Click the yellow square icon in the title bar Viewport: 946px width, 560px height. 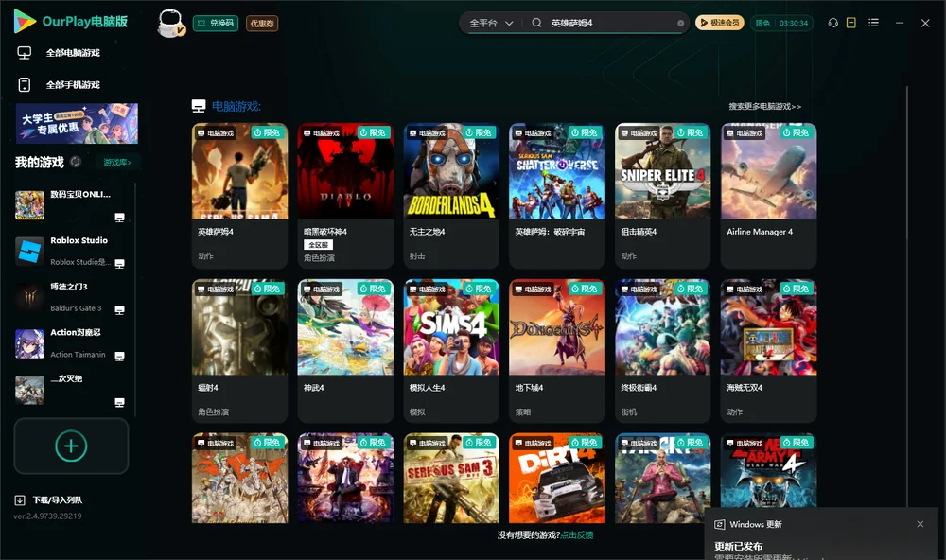tap(851, 23)
